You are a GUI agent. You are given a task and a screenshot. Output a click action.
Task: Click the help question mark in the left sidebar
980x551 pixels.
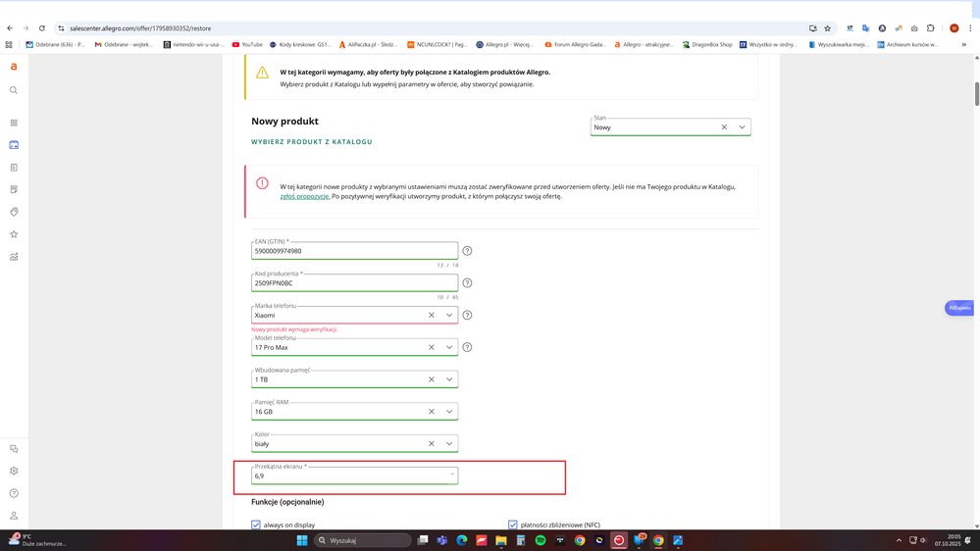pos(14,493)
